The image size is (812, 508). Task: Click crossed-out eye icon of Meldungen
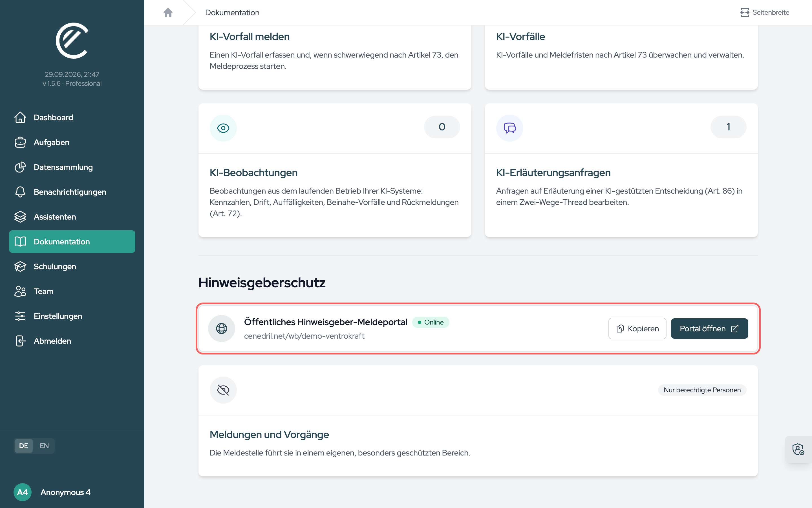223,390
